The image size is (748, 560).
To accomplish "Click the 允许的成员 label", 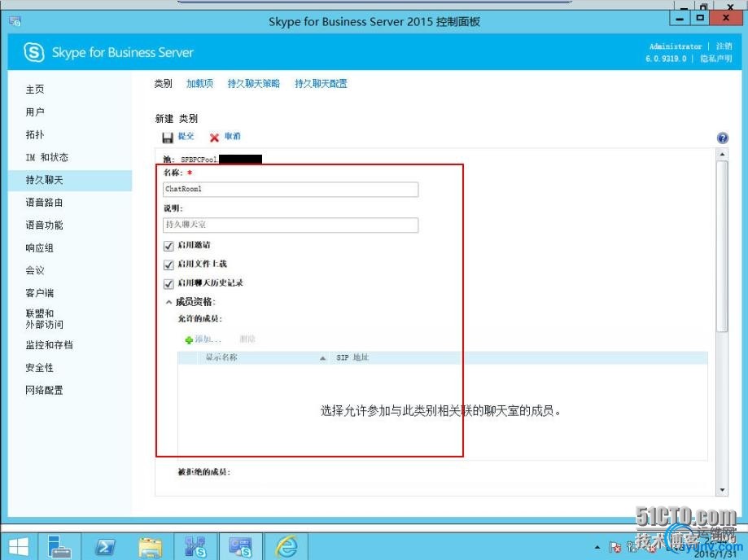I will pyautogui.click(x=200, y=319).
